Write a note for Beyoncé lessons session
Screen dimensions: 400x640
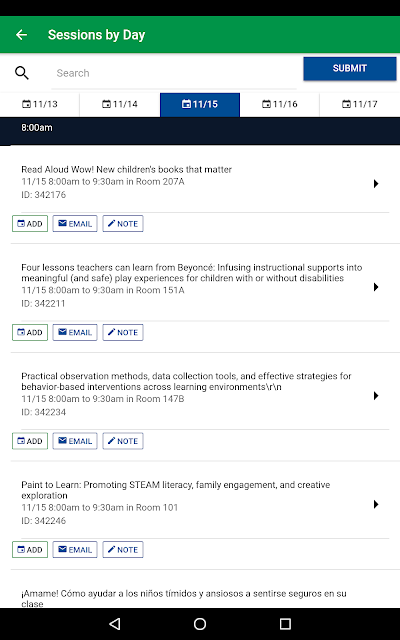(123, 332)
